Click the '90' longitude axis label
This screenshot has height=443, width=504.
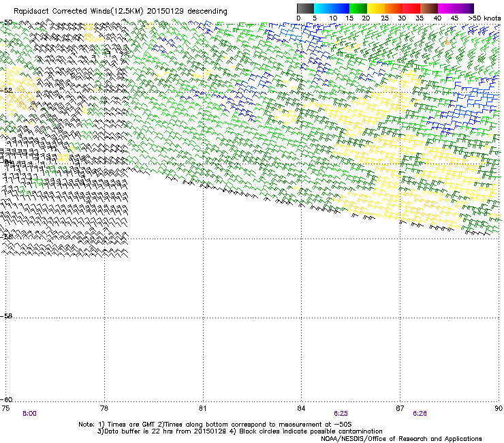point(499,408)
